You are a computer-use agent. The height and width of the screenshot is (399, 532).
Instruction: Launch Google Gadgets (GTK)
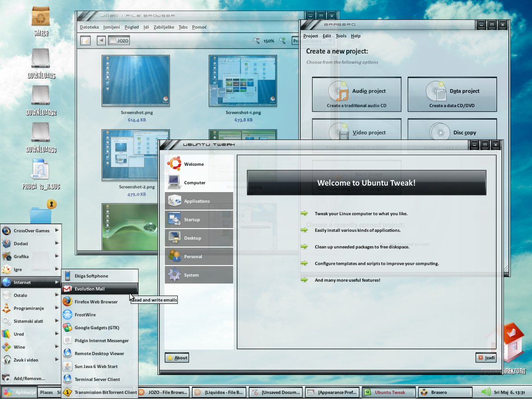click(x=100, y=327)
